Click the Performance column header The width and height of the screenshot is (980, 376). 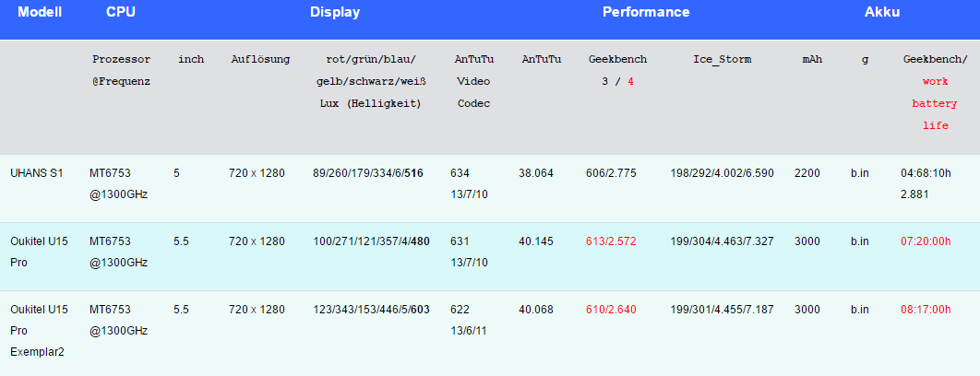[646, 12]
